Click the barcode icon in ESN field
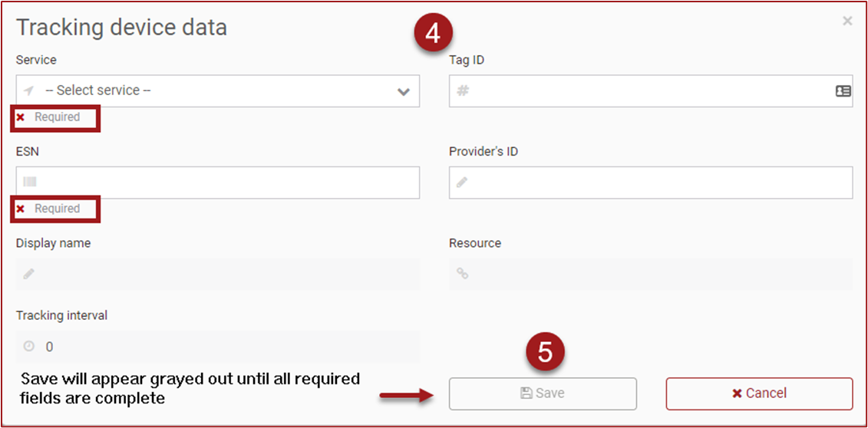 pyautogui.click(x=30, y=183)
